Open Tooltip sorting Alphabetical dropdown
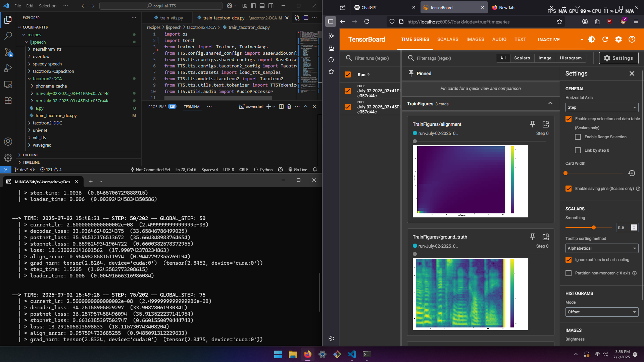The height and width of the screenshot is (362, 644). [602, 248]
